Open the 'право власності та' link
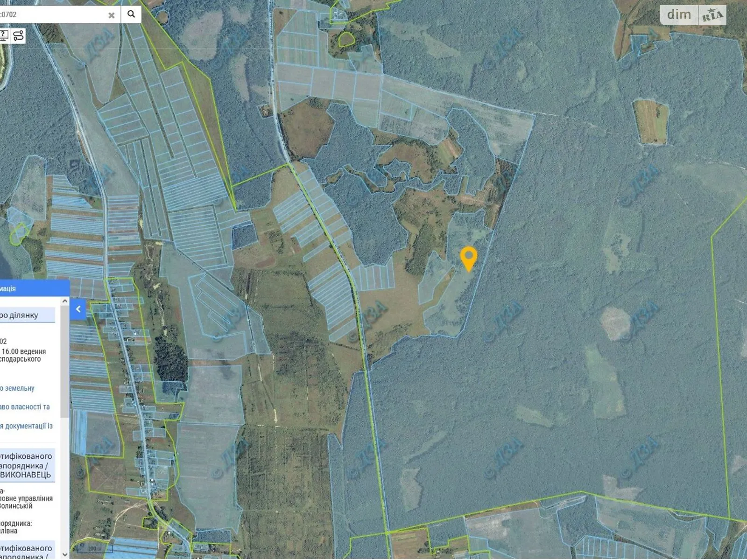Screen dimensions: 747x560 (25, 407)
